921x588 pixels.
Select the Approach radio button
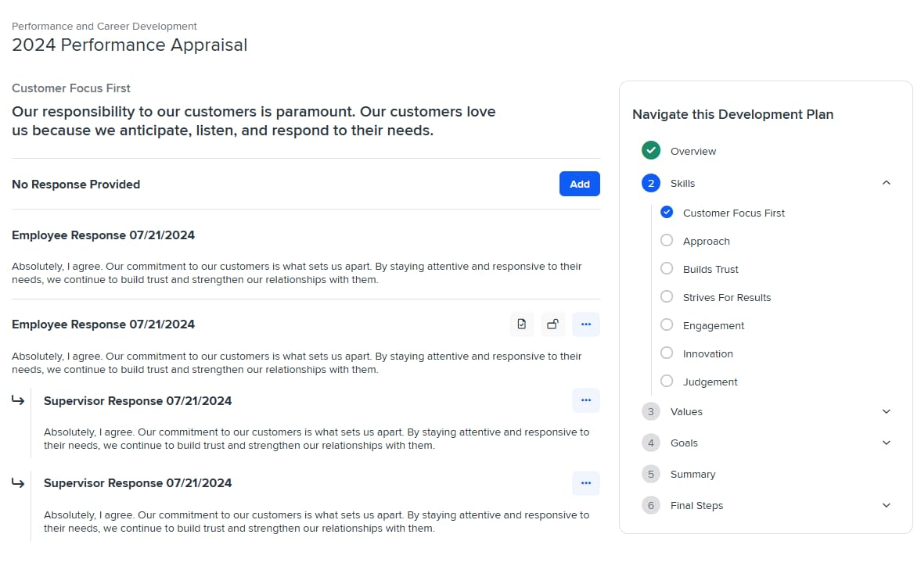[667, 241]
